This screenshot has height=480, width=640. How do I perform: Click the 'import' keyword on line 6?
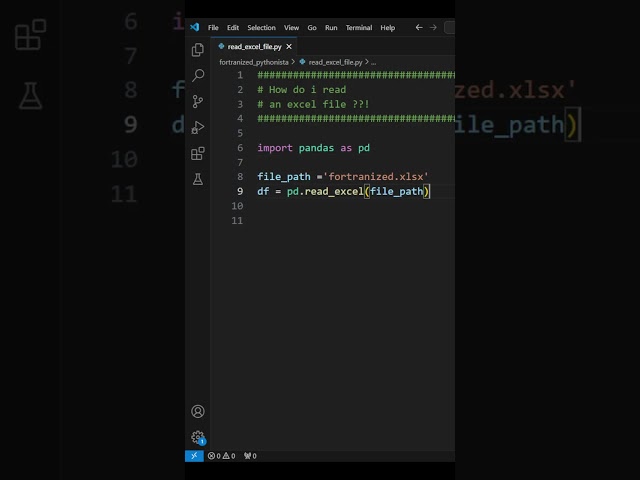point(275,148)
